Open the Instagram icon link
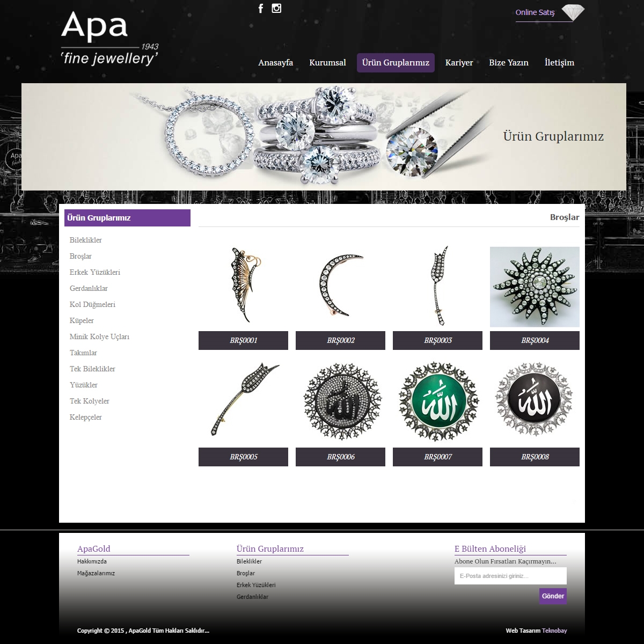 click(276, 8)
